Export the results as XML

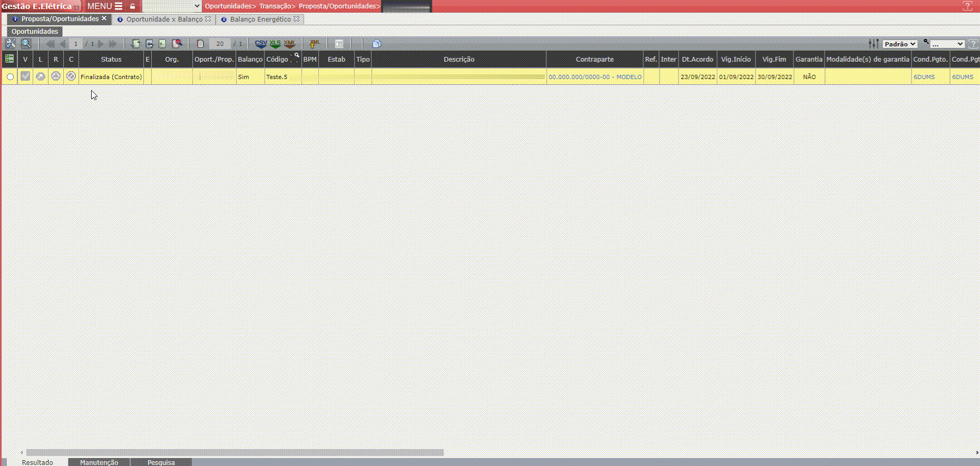pos(289,44)
